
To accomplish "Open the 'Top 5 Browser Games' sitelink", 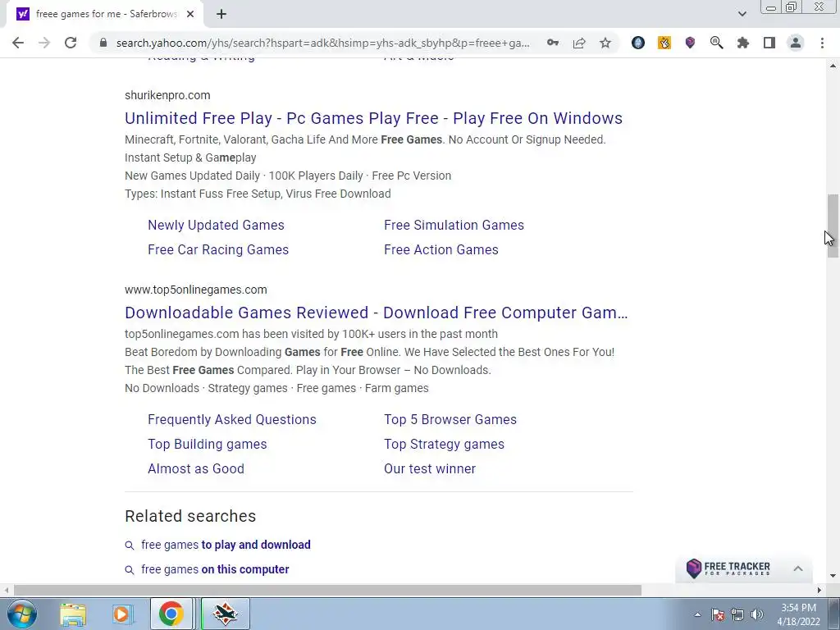I will (450, 419).
